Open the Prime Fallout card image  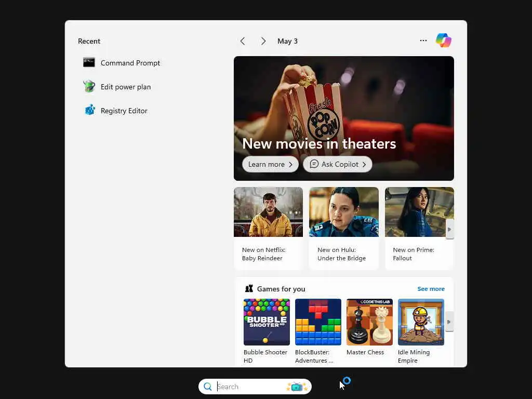coord(419,212)
